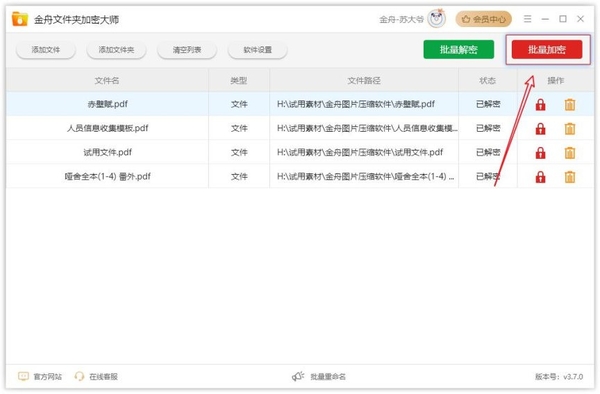Lock 试用文件.pdf using its red lock icon
Image resolution: width=600 pixels, height=394 pixels.
pyautogui.click(x=540, y=153)
